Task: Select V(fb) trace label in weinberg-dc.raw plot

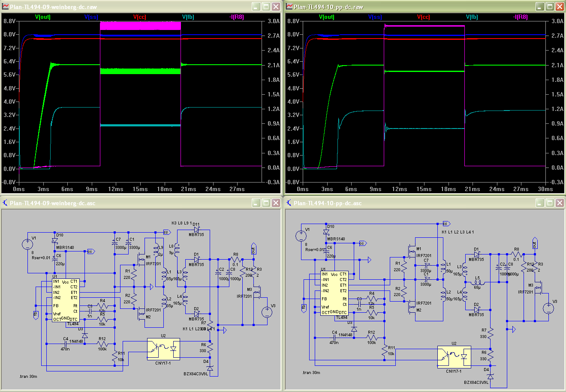Action: click(188, 17)
